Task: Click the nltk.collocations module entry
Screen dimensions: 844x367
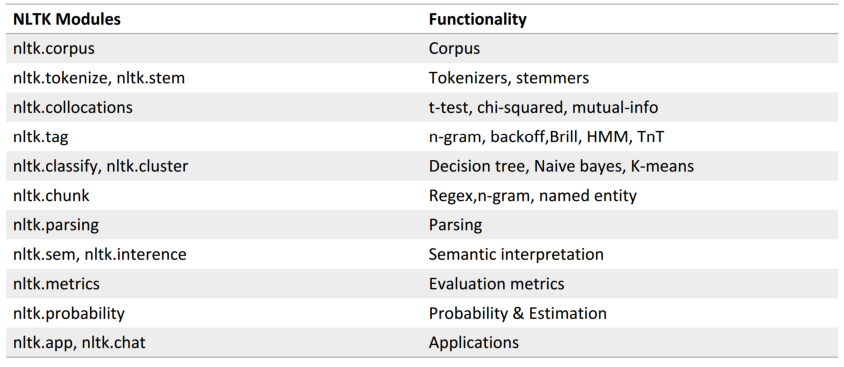Action: click(x=73, y=107)
